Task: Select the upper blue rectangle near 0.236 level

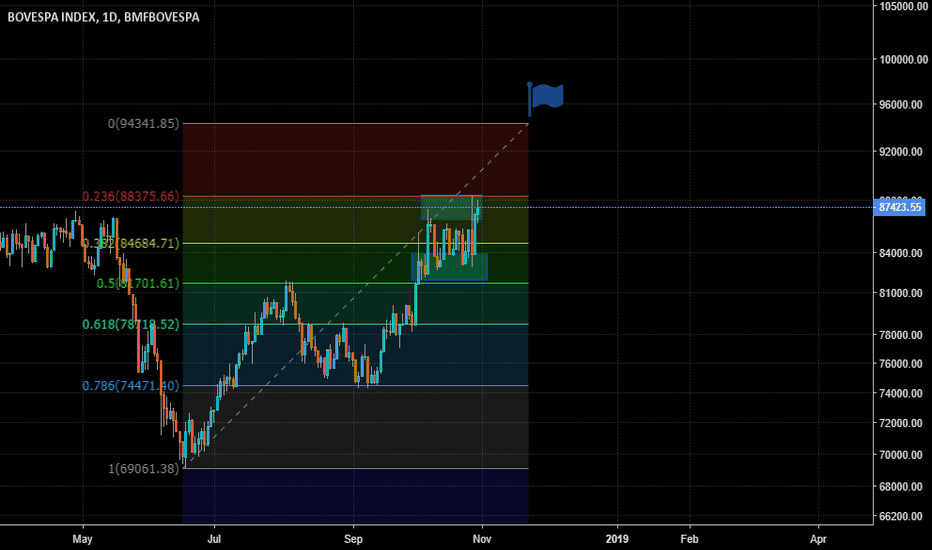Action: point(451,208)
